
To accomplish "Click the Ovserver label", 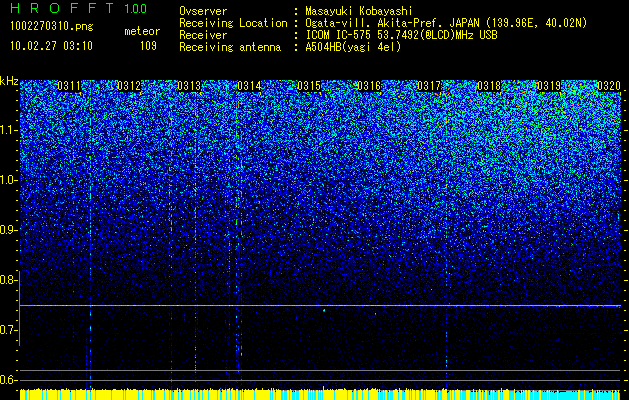I will point(203,11).
